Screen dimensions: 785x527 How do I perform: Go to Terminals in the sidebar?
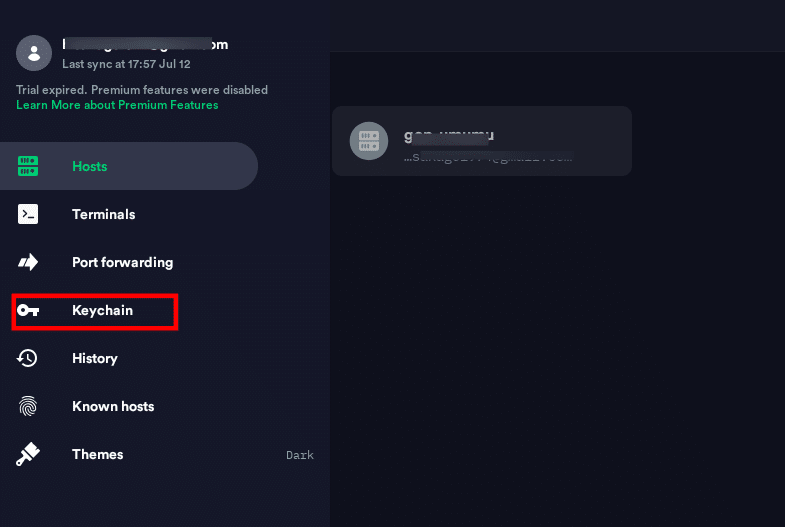(x=103, y=214)
